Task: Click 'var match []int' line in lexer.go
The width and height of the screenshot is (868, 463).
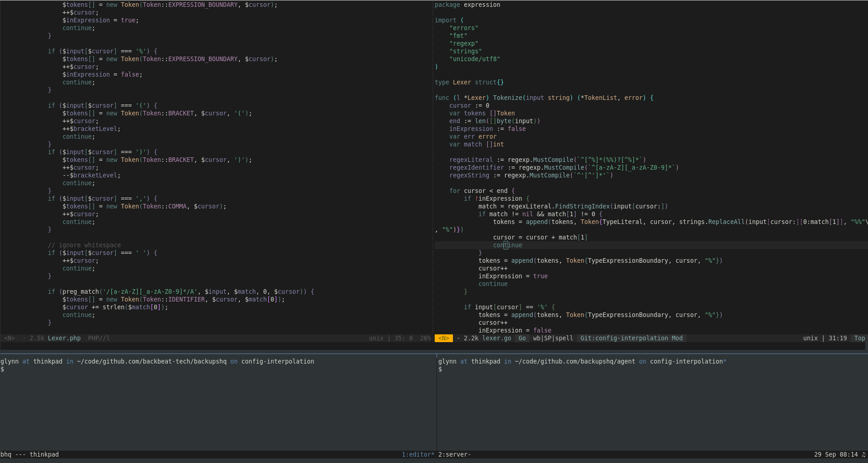Action: [x=477, y=144]
